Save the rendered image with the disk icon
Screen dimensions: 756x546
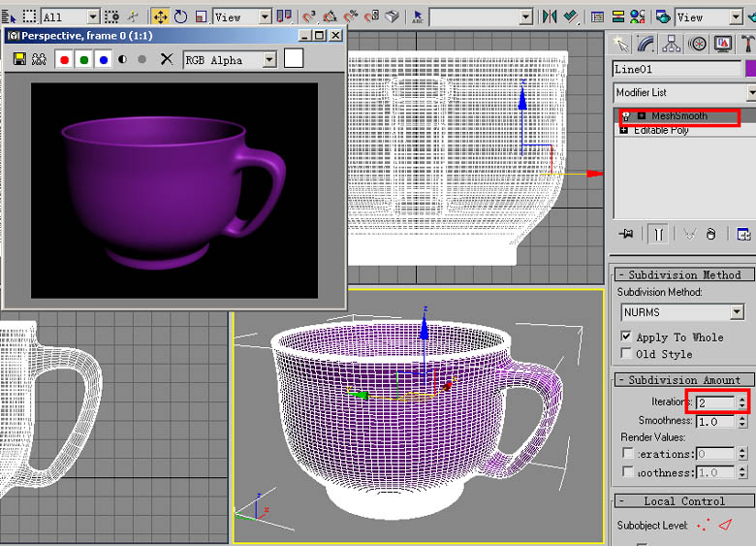(19, 59)
